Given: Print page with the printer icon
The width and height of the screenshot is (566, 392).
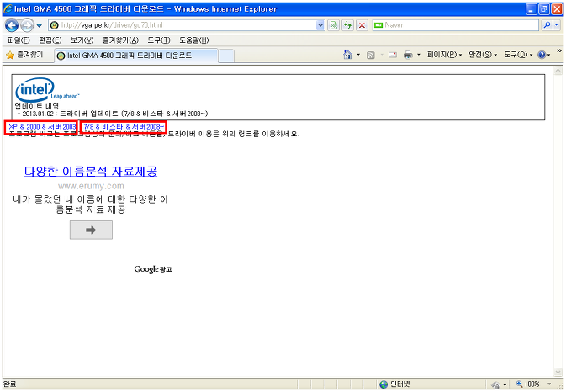Looking at the screenshot, I should click(x=408, y=55).
